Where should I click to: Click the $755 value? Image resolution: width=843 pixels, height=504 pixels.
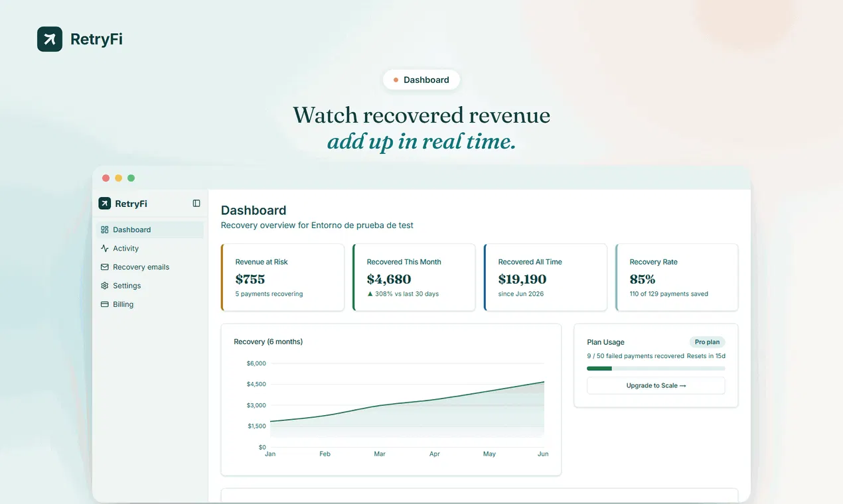[x=250, y=279]
